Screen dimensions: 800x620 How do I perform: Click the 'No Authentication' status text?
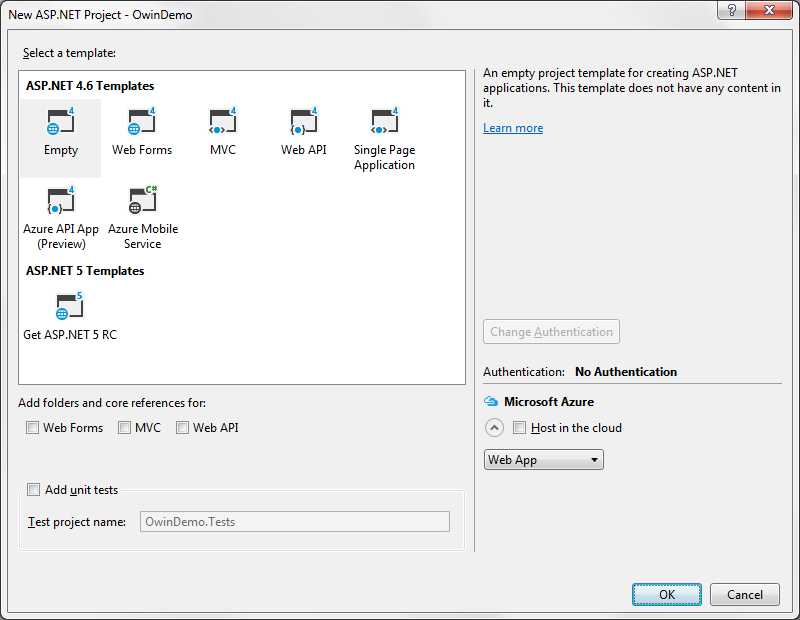pyautogui.click(x=626, y=372)
